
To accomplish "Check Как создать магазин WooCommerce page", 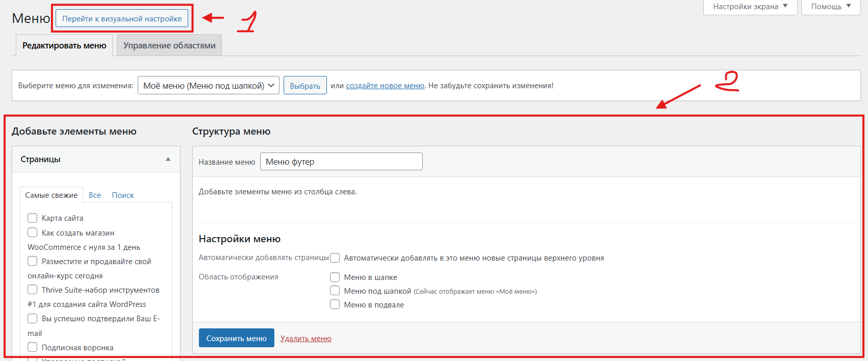I will pyautogui.click(x=33, y=233).
